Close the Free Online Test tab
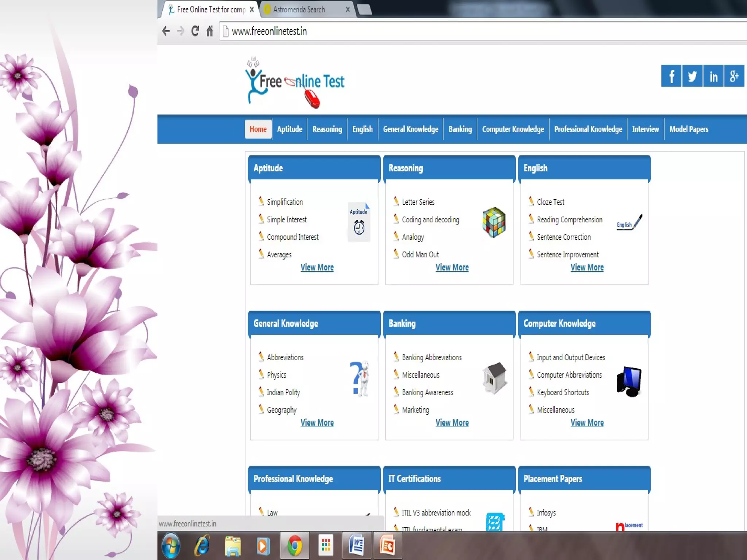The image size is (747, 560). 252,9
